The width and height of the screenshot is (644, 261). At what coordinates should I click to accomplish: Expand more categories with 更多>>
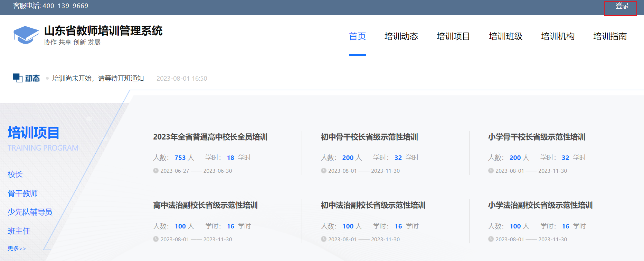(x=17, y=249)
